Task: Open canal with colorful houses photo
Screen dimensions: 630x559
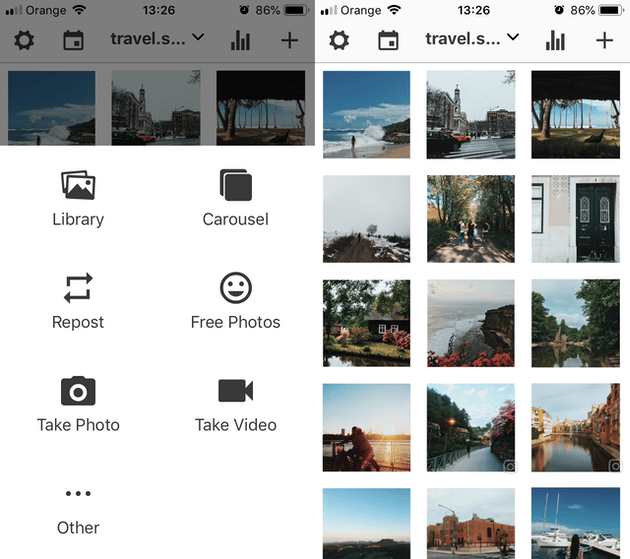Action: 575,428
